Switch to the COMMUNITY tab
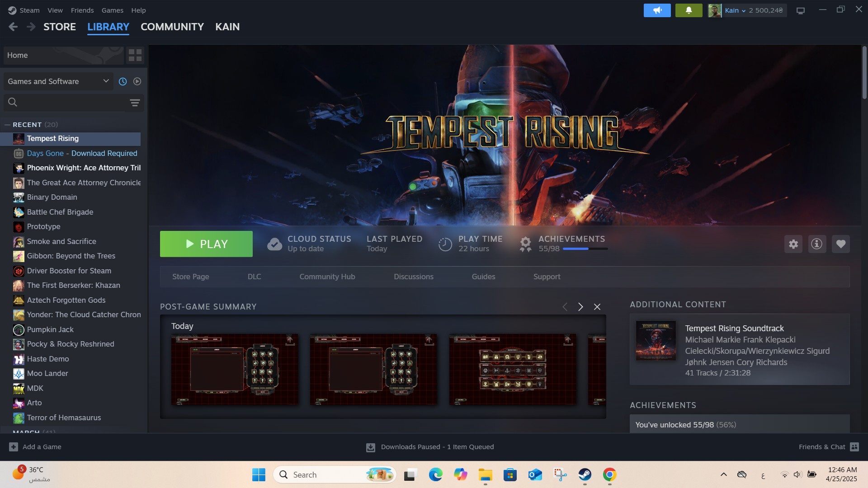This screenshot has height=488, width=868. [172, 27]
